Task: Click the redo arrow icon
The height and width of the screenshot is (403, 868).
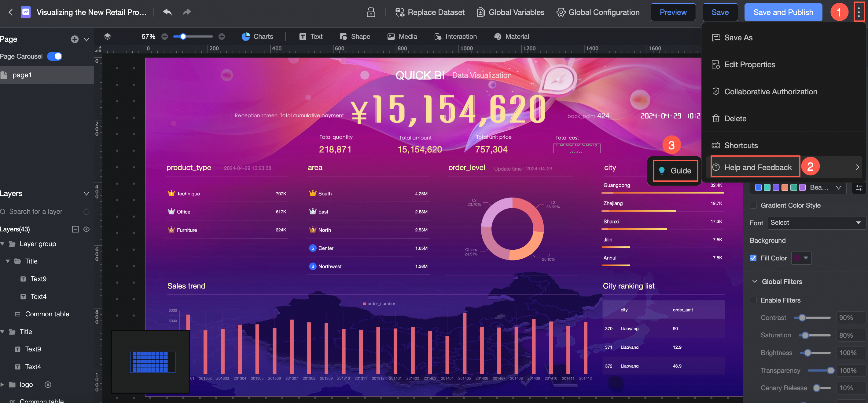Action: click(x=187, y=12)
